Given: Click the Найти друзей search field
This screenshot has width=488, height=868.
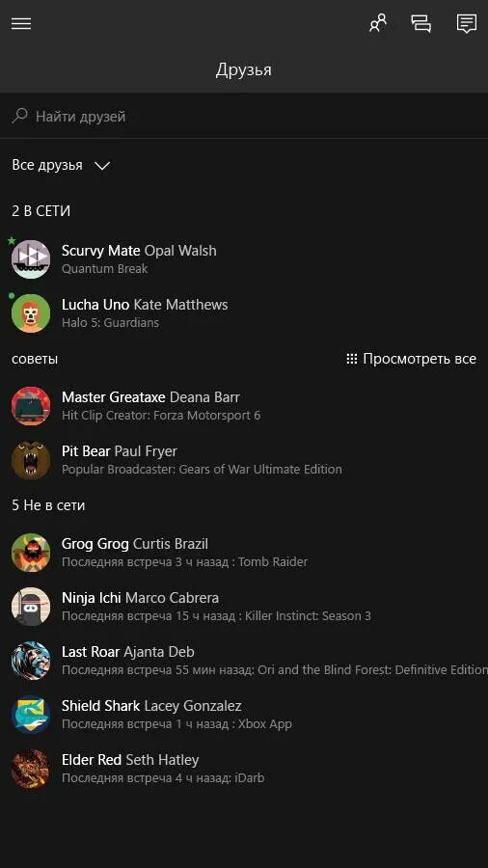Looking at the screenshot, I should (244, 116).
